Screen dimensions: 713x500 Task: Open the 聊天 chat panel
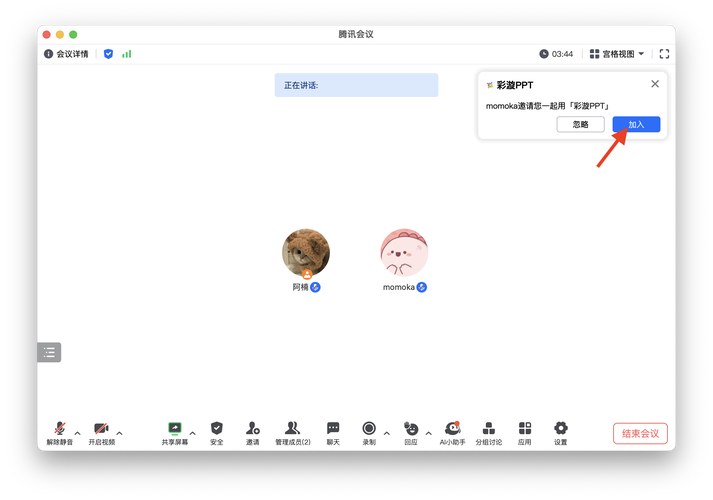click(333, 433)
